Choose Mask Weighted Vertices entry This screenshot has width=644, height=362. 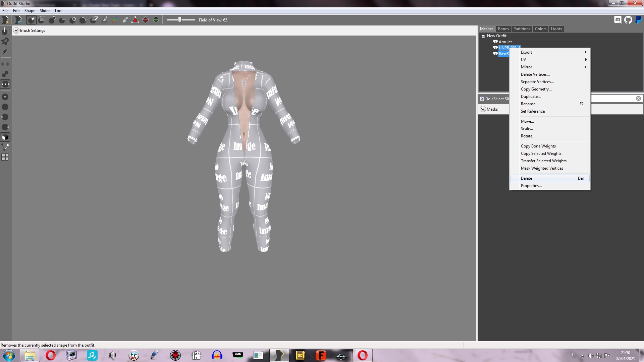(550, 168)
